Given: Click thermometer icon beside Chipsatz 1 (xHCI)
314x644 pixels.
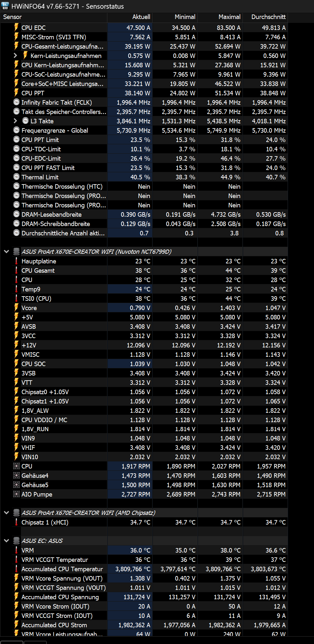Looking at the screenshot, I should pos(16,522).
